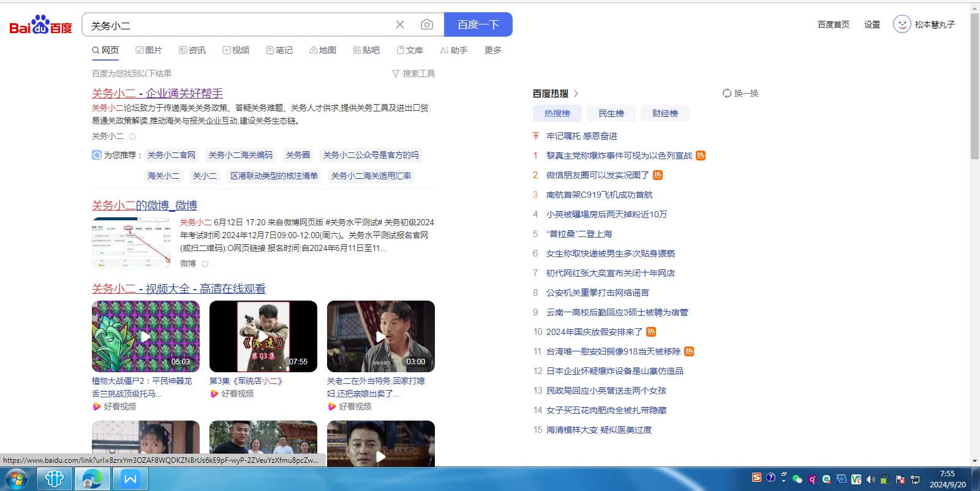This screenshot has width=980, height=491.
Task: Click the Weibo result thumbnail image
Action: pyautogui.click(x=131, y=243)
